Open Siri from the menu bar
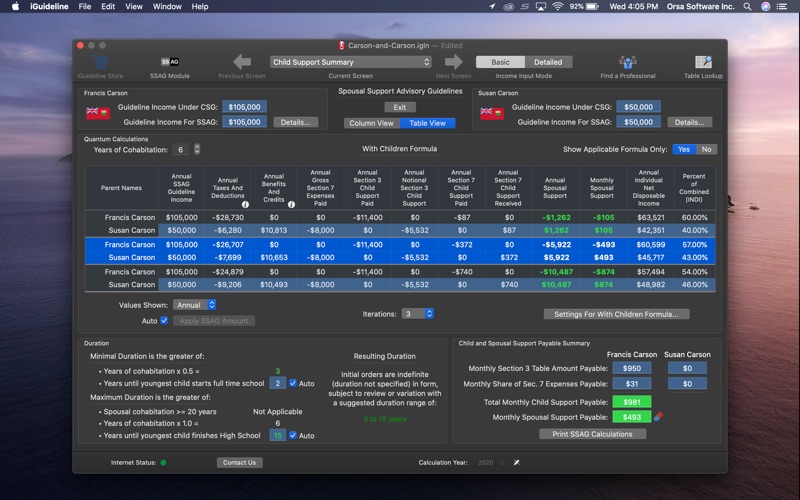Screen dimensions: 800x500 [x=765, y=7]
